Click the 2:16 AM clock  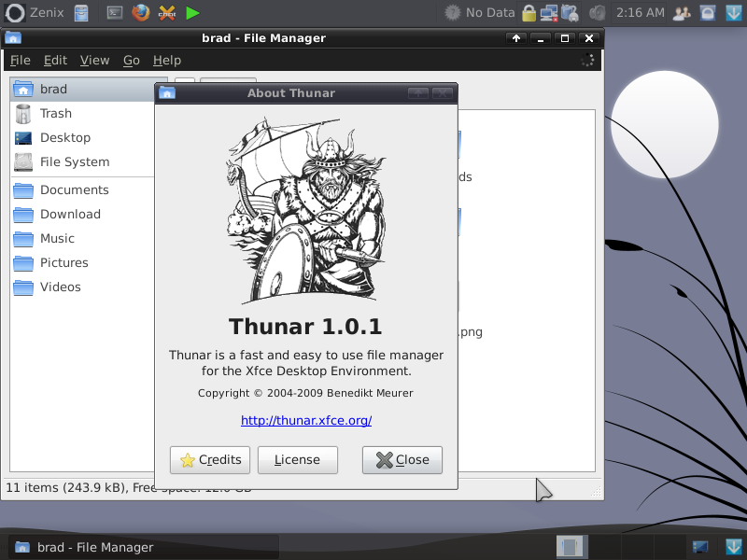(641, 12)
